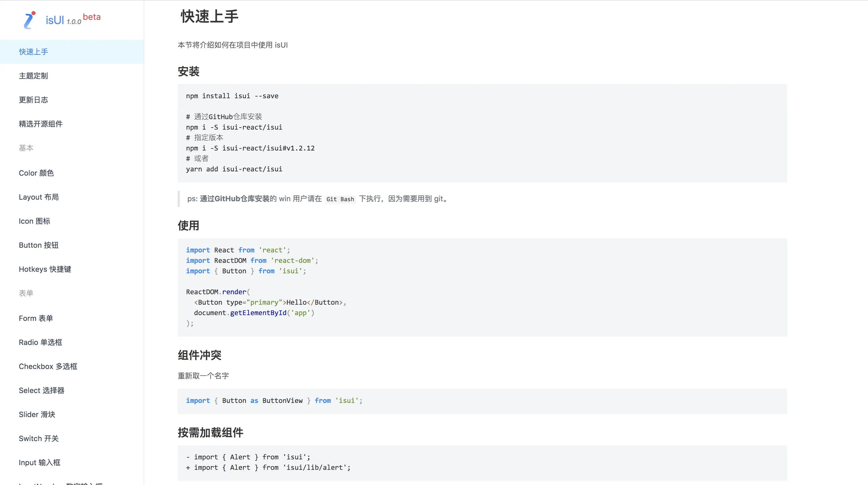Navigate to Layout 布局 page
The width and height of the screenshot is (868, 485).
point(39,197)
